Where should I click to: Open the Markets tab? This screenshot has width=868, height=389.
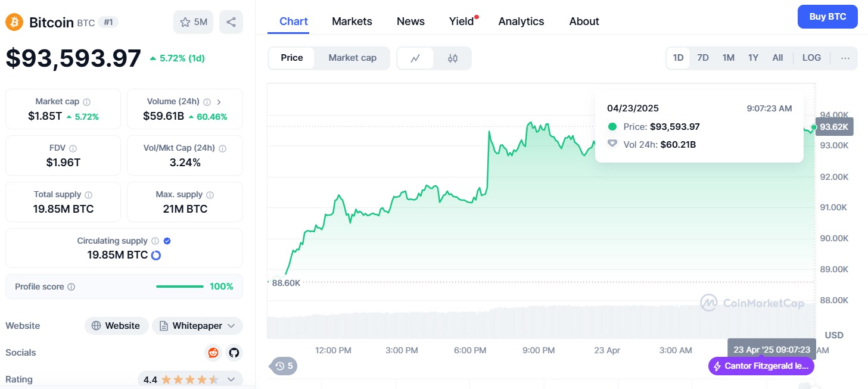[351, 21]
